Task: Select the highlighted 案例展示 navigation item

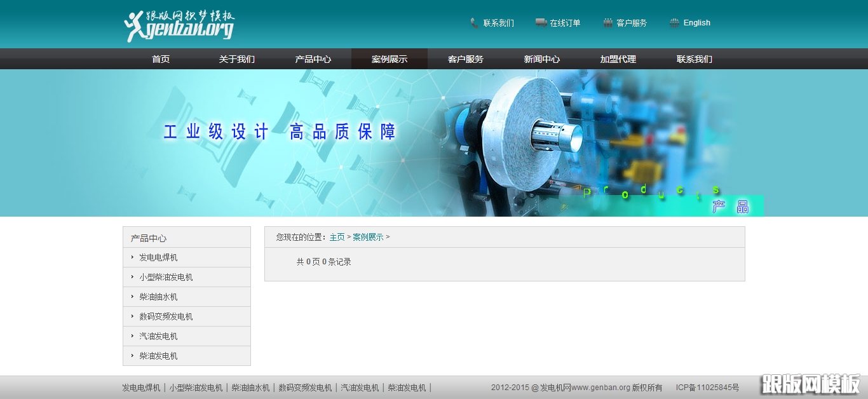Action: click(x=390, y=59)
